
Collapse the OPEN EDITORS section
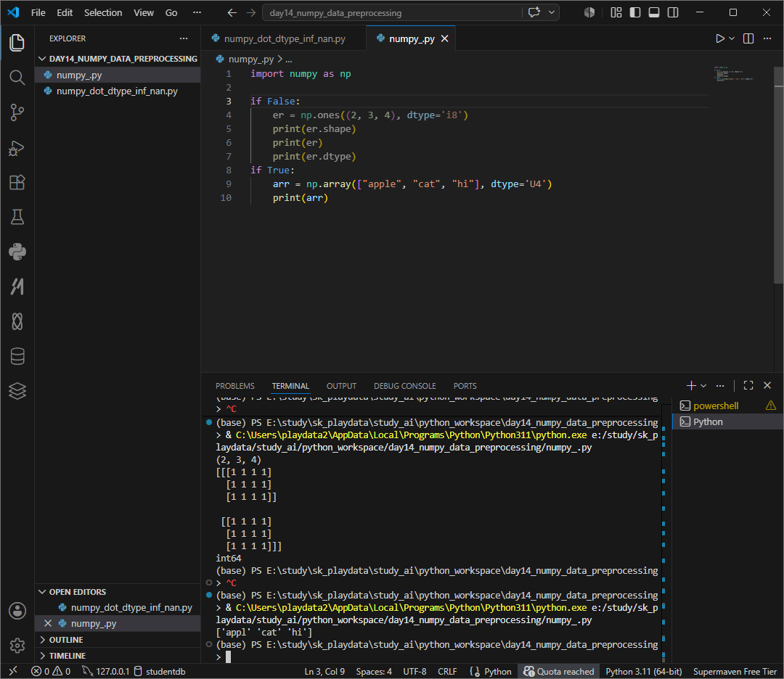(x=118, y=591)
